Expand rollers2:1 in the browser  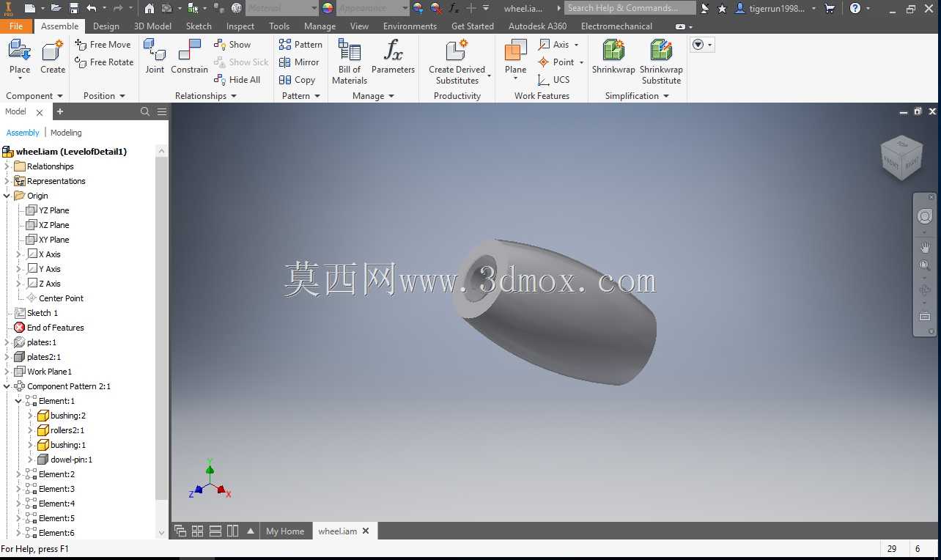[x=31, y=430]
